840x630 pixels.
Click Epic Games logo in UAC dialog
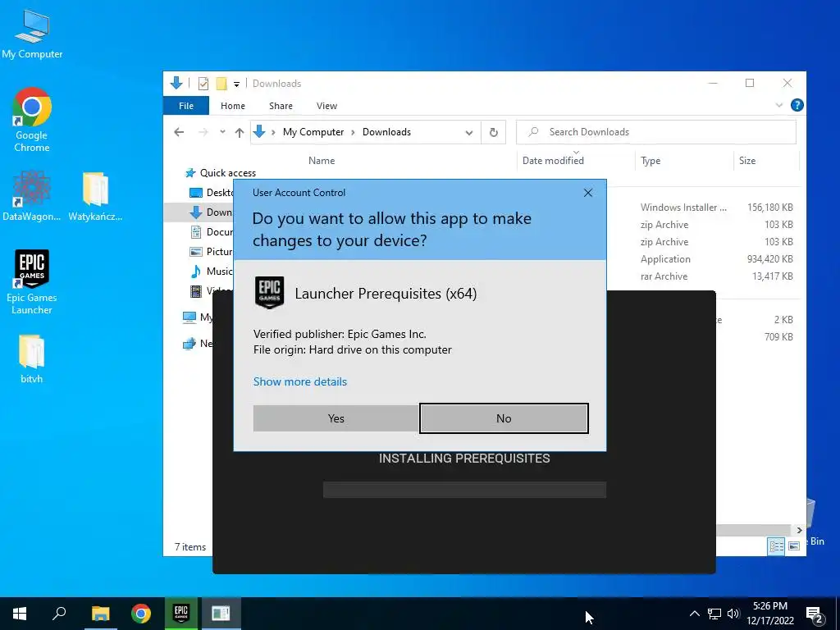pos(269,293)
